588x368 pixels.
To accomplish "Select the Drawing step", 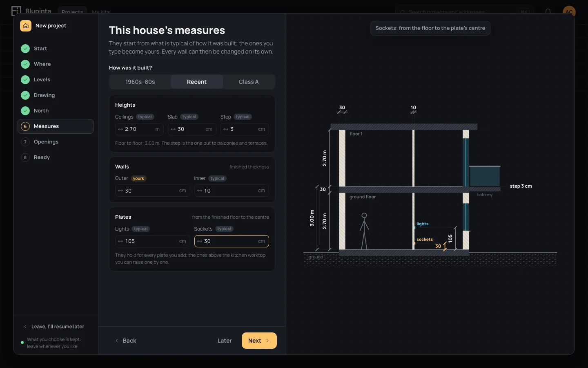I will (56, 95).
